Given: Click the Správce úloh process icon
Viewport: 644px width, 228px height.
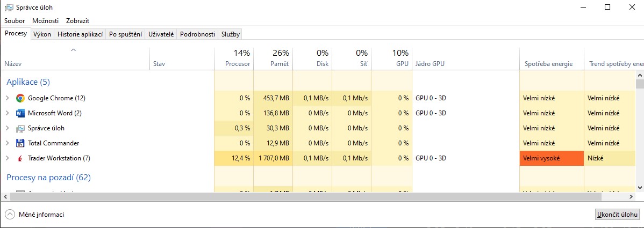Looking at the screenshot, I should click(20, 128).
